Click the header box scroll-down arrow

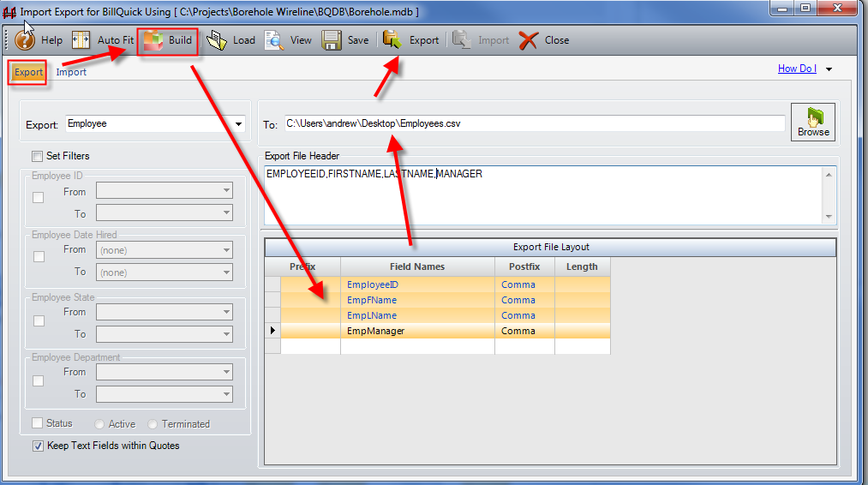click(829, 217)
